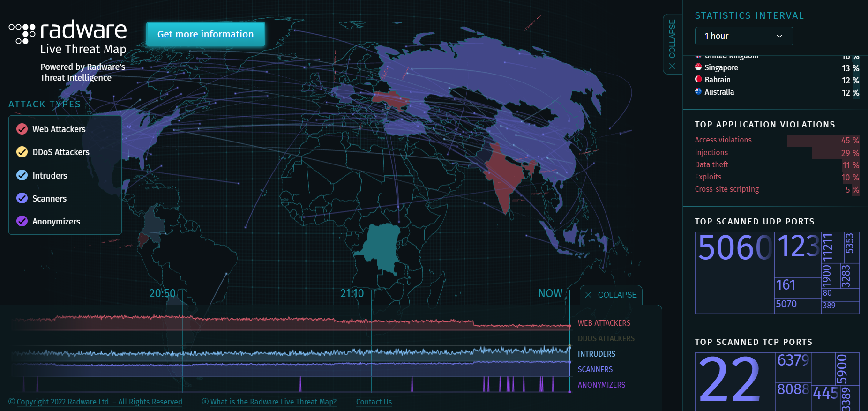Select Australia country row text
Image resolution: width=868 pixels, height=411 pixels.
719,92
